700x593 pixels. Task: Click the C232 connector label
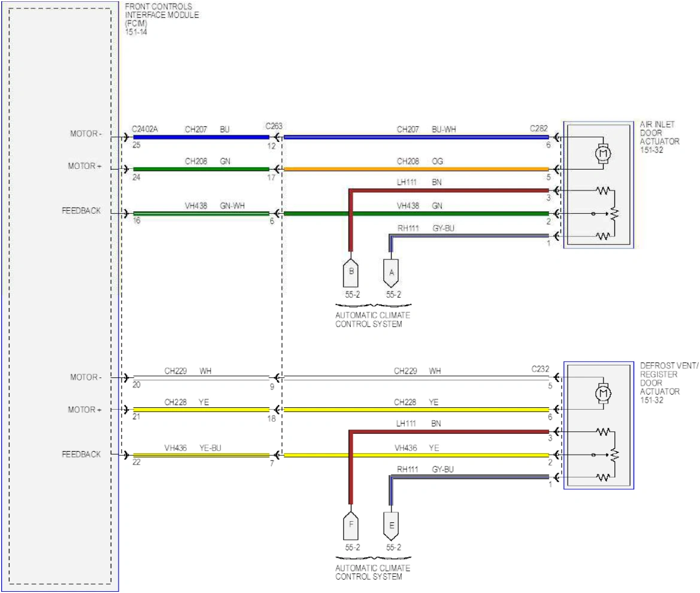pyautogui.click(x=540, y=369)
